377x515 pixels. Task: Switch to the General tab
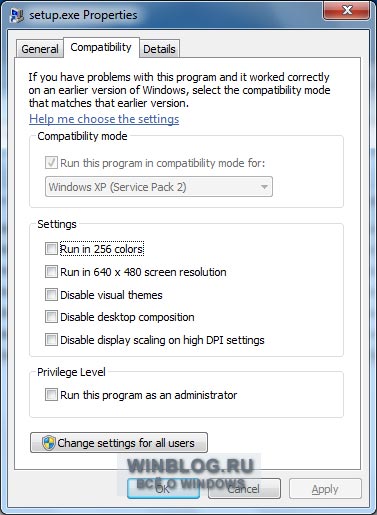click(40, 49)
